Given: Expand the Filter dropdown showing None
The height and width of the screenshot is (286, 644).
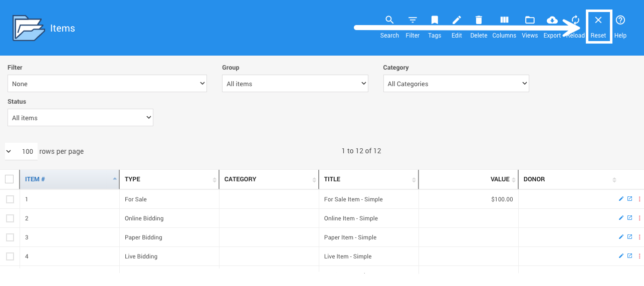Looking at the screenshot, I should pos(107,84).
